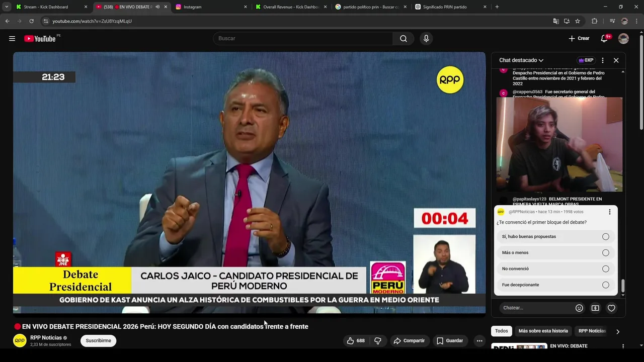Select poll option No convenció

click(x=555, y=269)
